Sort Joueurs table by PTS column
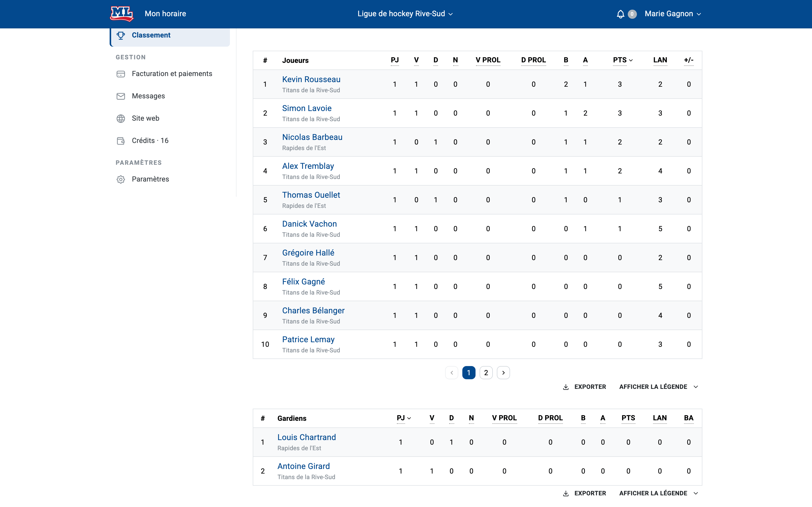Viewport: 812px width, 507px height. (622, 60)
